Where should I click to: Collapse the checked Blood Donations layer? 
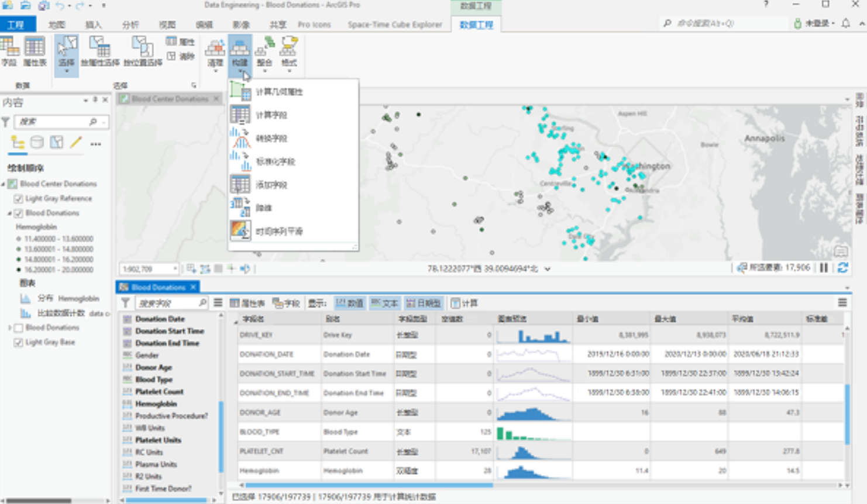click(x=9, y=213)
